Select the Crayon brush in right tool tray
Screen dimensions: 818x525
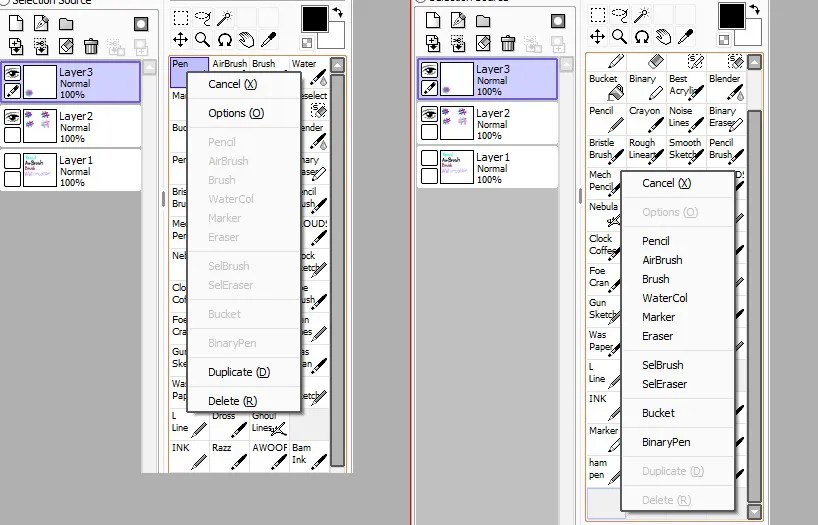click(646, 118)
